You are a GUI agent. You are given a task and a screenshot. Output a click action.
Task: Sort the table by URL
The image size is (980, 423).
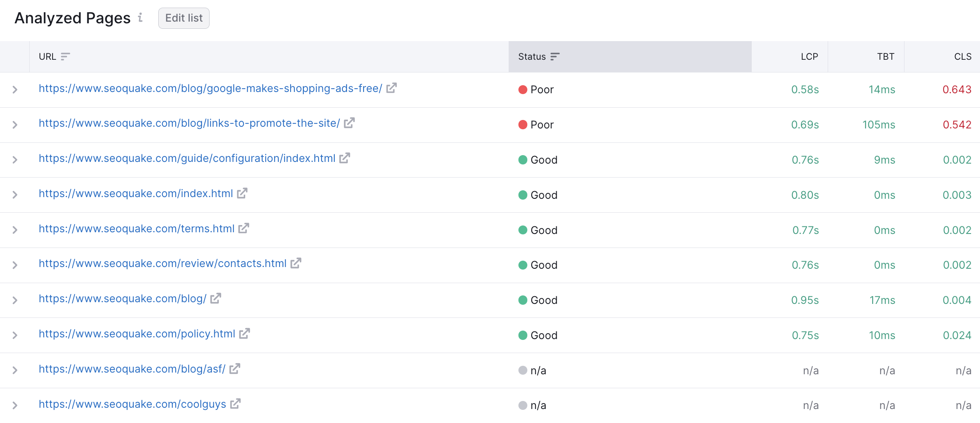[x=65, y=56]
